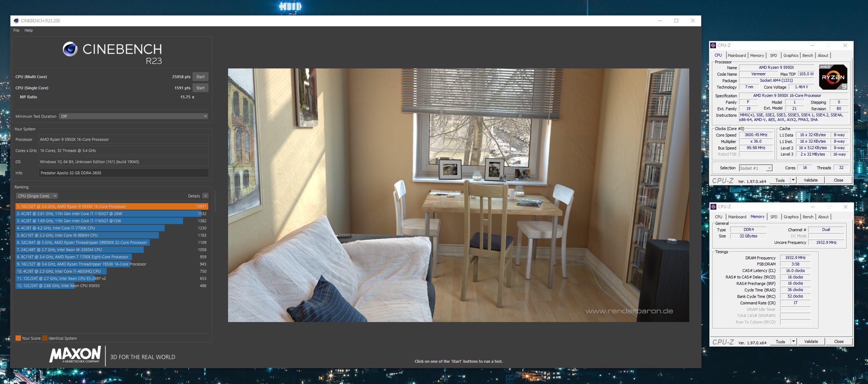Open the Tools dropdown arrow in upper CPU-Z
Screen dimensions: 868x384
pos(793,180)
